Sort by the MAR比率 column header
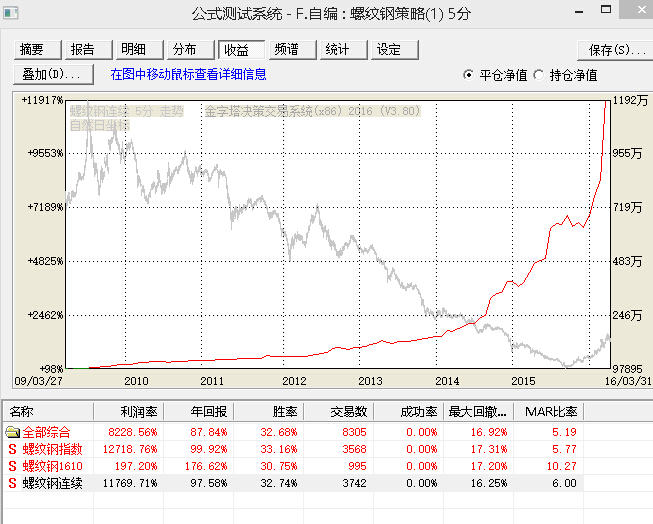 548,412
